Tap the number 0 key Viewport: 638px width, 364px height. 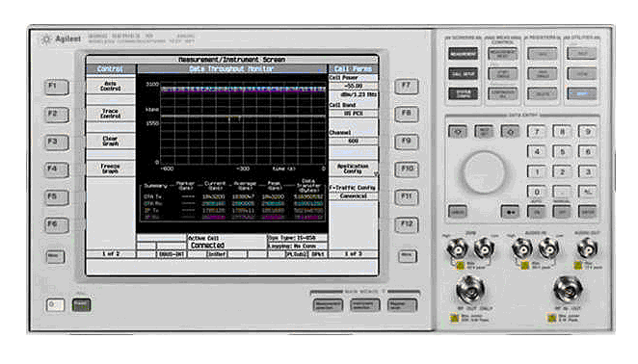pyautogui.click(x=537, y=192)
